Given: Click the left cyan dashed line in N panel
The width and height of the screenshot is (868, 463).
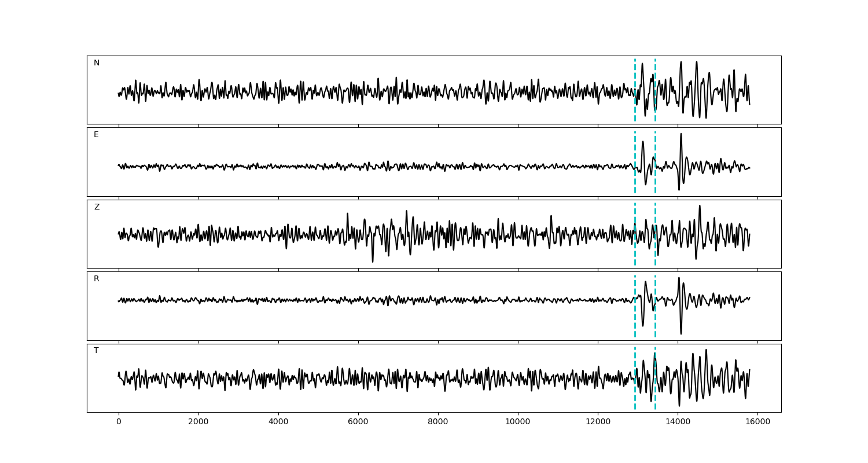Looking at the screenshot, I should (635, 75).
